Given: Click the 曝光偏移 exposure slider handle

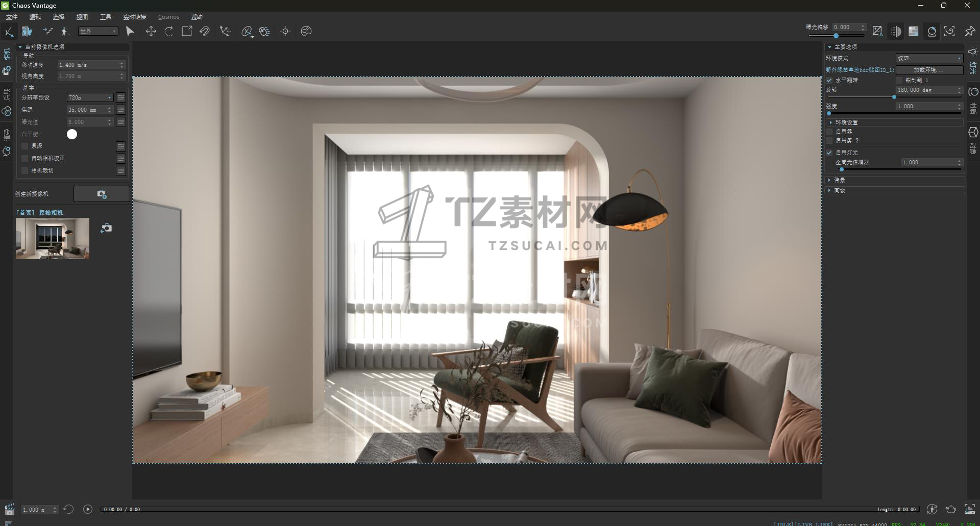Looking at the screenshot, I should coord(836,36).
